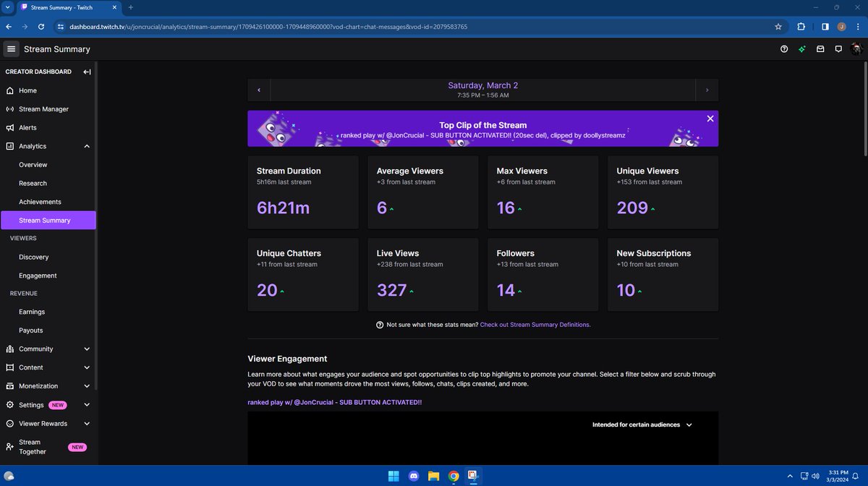Dismiss the Top Clip banner

[x=710, y=119]
